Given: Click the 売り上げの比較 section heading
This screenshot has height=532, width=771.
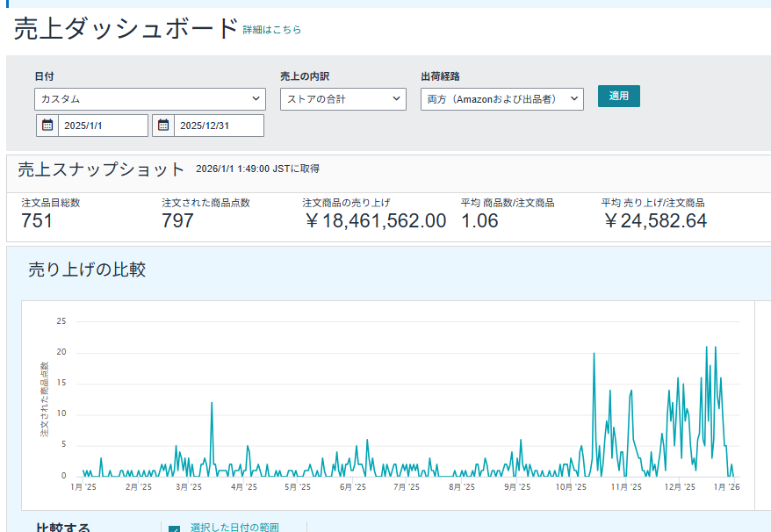Looking at the screenshot, I should coord(87,270).
